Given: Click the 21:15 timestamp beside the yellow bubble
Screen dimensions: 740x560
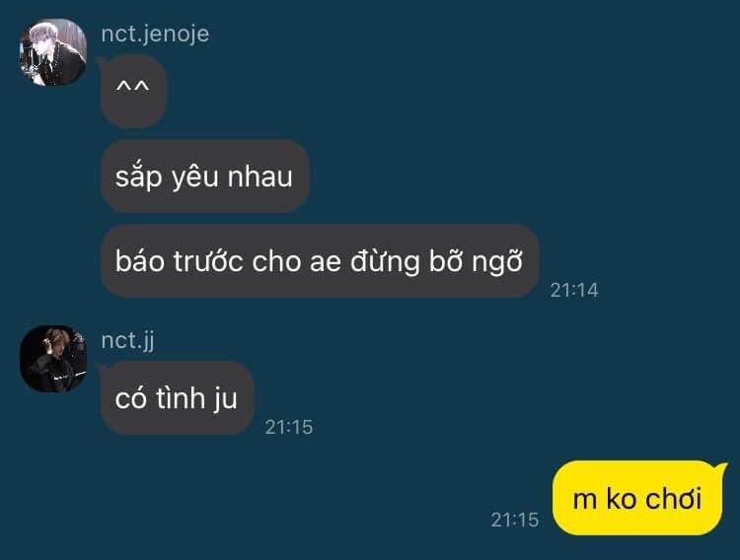Looking at the screenshot, I should (515, 520).
